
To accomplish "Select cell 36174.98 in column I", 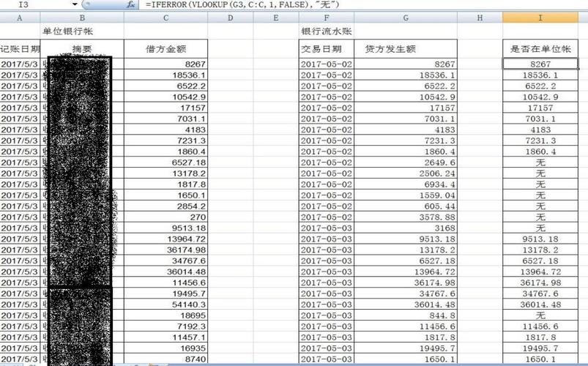I will click(540, 282).
